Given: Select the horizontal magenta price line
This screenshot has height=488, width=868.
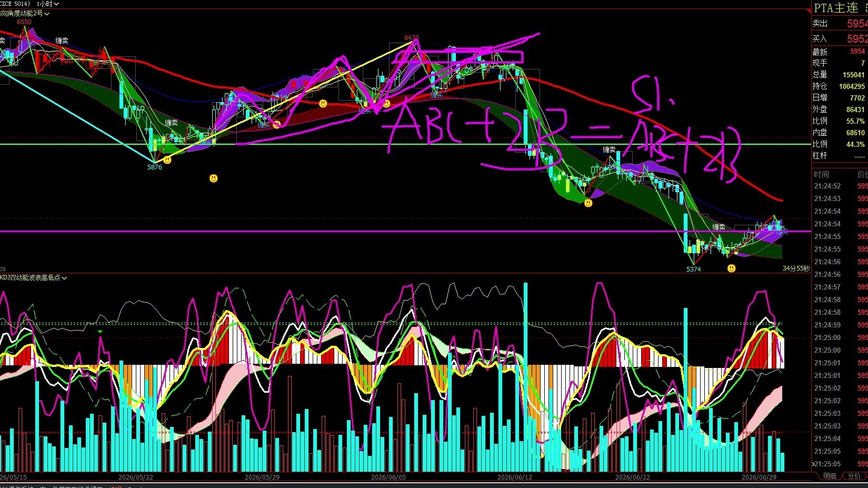Looking at the screenshot, I should coord(405,231).
